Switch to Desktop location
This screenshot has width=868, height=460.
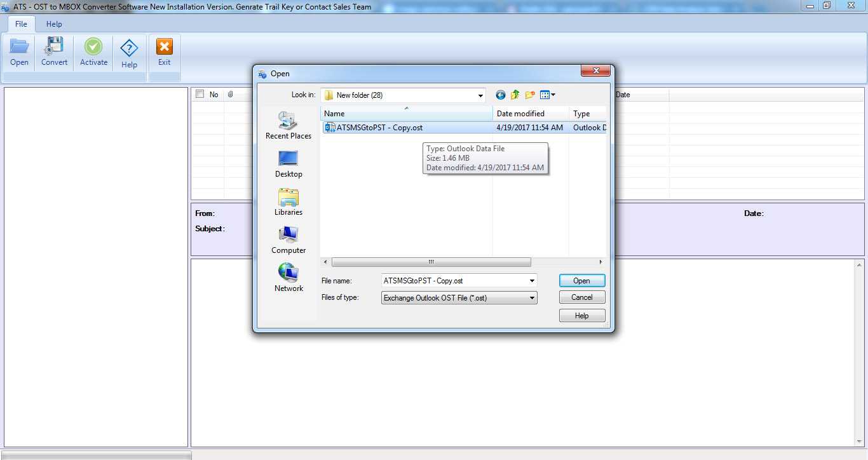click(x=288, y=162)
